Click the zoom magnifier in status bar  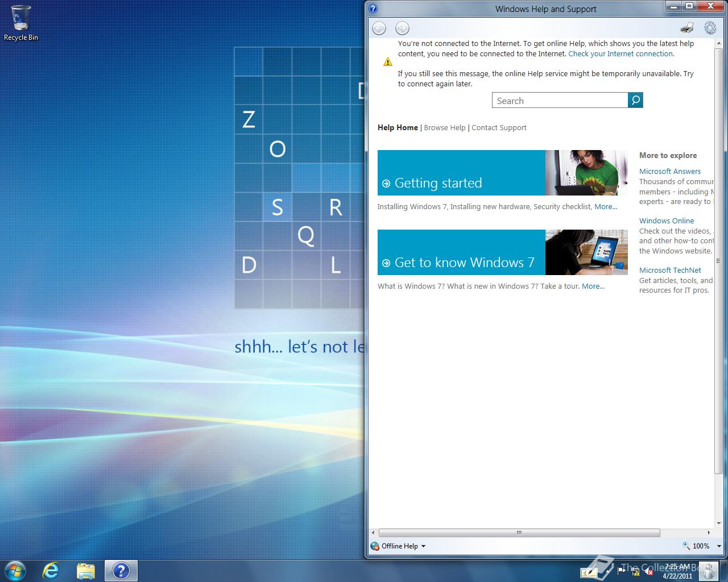[686, 546]
